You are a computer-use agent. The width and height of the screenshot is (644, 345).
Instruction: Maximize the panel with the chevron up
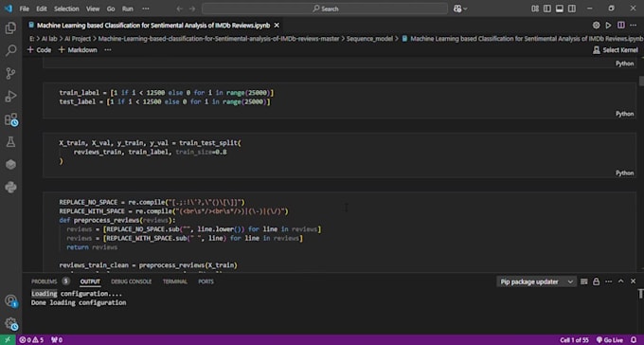click(x=621, y=281)
